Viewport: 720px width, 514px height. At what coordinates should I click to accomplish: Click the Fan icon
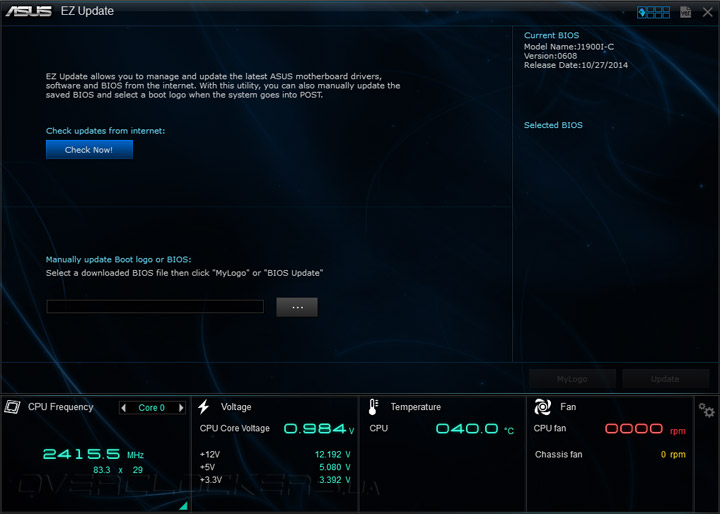pyautogui.click(x=542, y=407)
